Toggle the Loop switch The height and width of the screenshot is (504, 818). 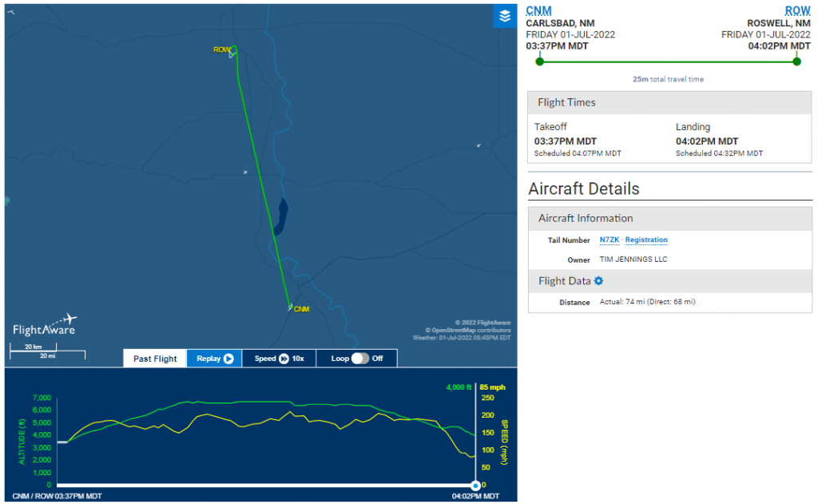360,359
